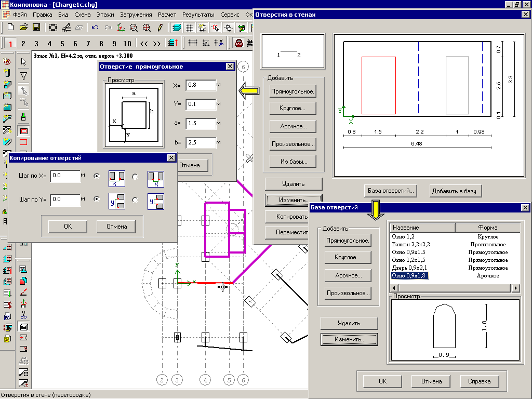Select first radio option for Шаг по X
Screen dimensions: 532x399
pos(96,176)
